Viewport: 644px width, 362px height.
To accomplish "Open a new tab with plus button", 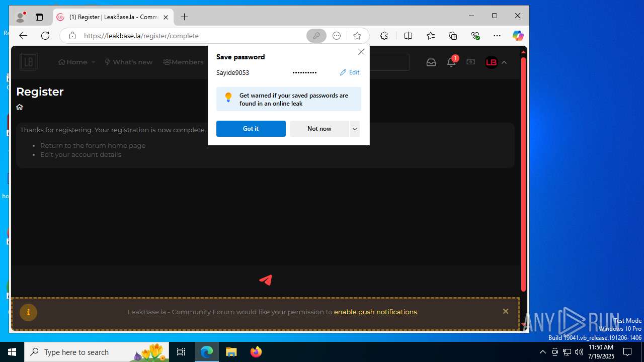I will point(185,17).
